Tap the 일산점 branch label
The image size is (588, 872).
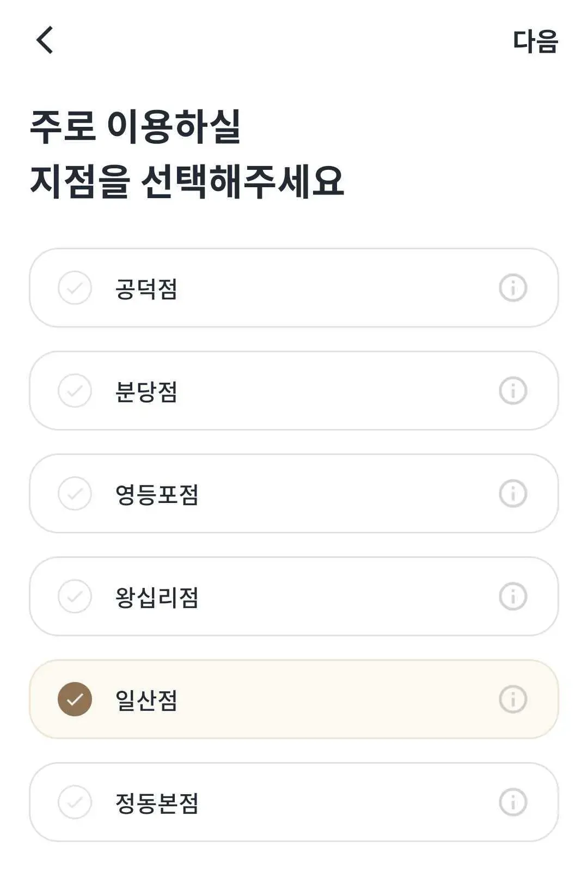(x=146, y=700)
